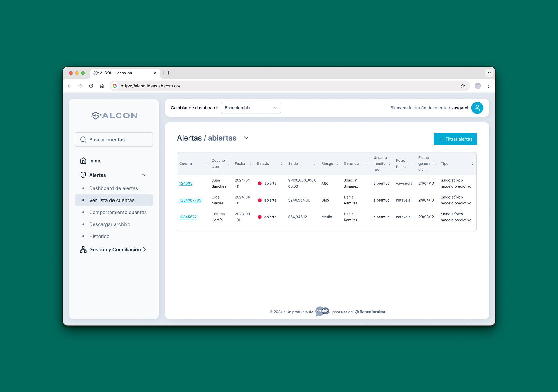Click red abierta status dot for account 124005
Screen dimensions: 558x392
pos(260,184)
